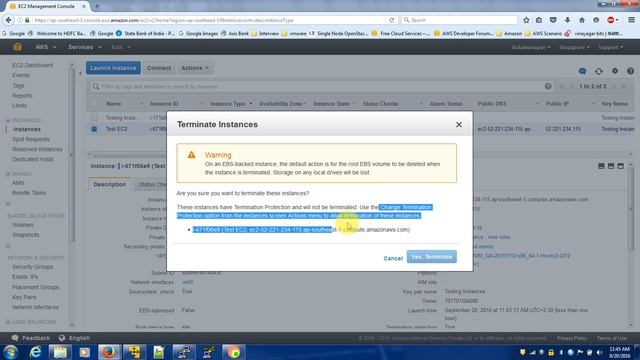Collapse the INSTANCES section in sidebar

(8, 120)
